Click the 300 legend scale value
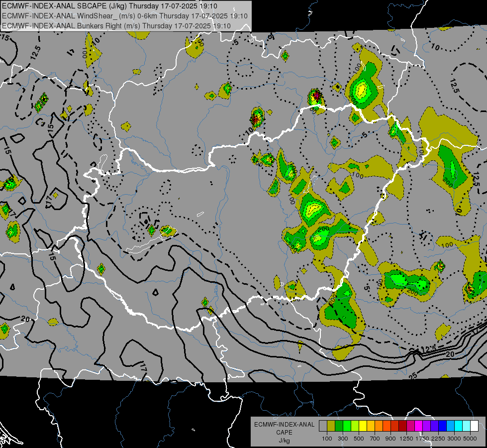 coord(343,439)
